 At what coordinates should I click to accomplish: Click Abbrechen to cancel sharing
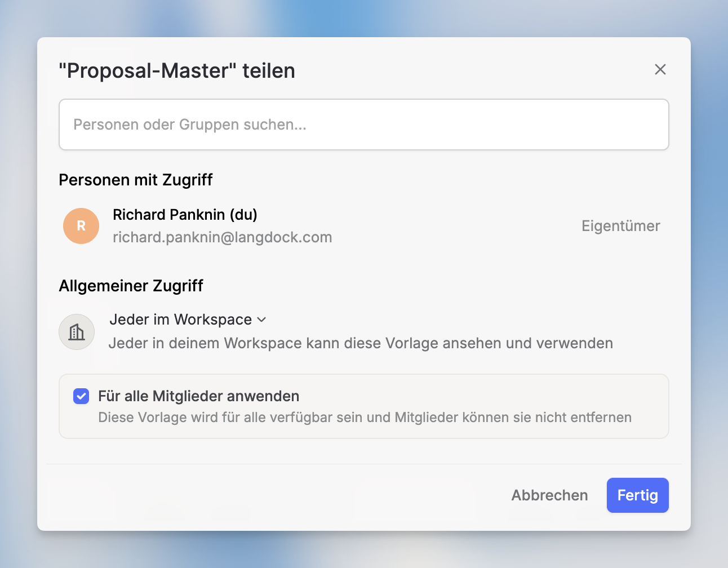tap(549, 495)
